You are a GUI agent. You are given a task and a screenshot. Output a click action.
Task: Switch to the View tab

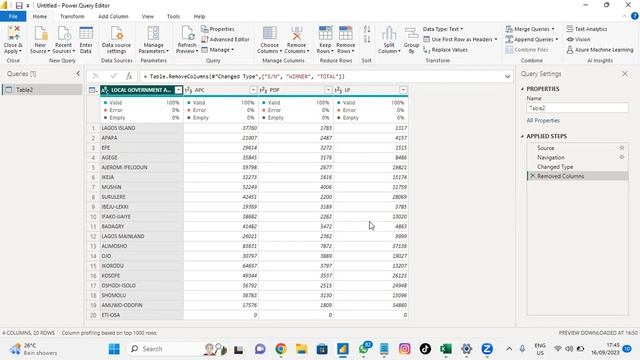(x=148, y=16)
